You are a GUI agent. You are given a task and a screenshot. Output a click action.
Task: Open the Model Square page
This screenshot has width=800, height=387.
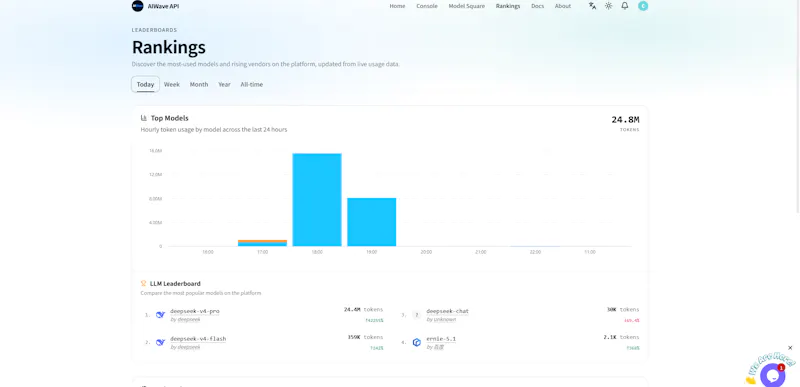(467, 6)
